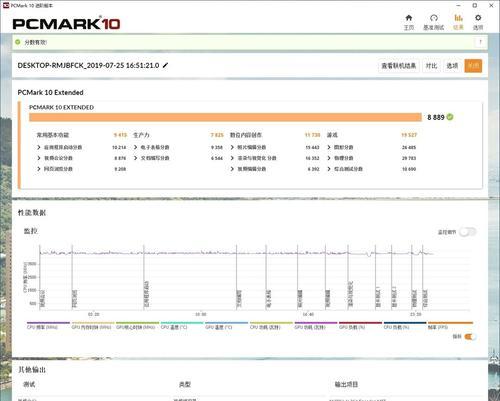The image size is (500, 401).
Task: Expand the rendering and visualization score row
Action: click(232, 158)
